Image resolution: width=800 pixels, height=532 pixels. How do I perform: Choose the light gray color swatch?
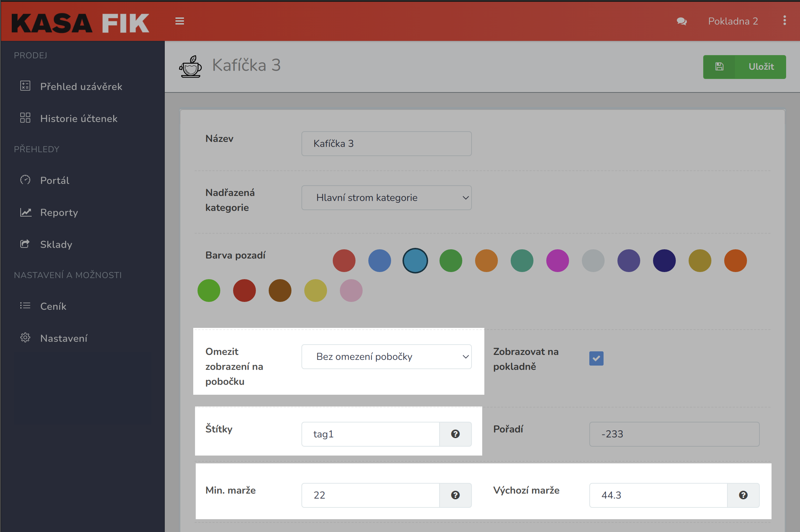pos(593,261)
